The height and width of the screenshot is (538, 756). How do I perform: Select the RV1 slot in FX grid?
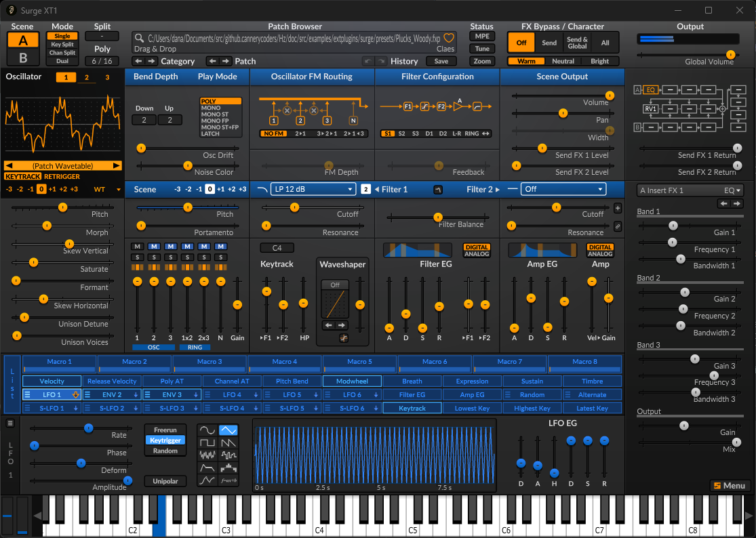[650, 109]
